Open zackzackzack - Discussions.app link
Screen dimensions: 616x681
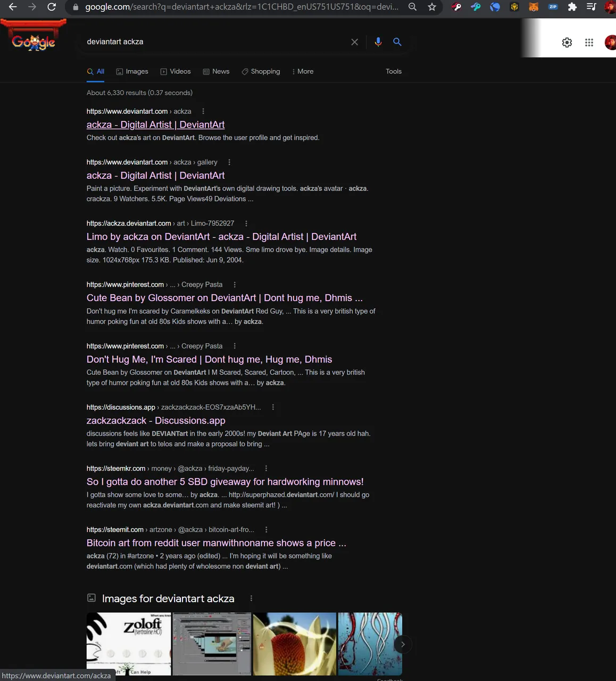[156, 420]
